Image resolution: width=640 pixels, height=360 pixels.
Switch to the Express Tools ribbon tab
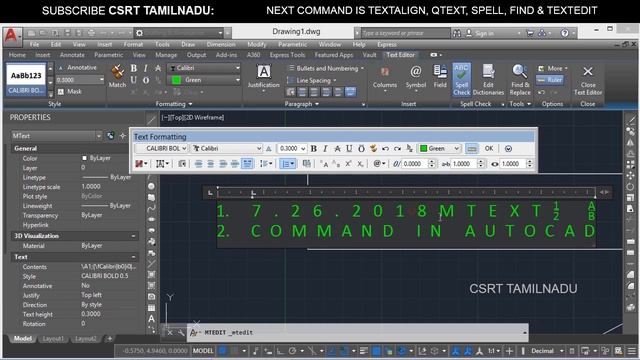pyautogui.click(x=287, y=55)
